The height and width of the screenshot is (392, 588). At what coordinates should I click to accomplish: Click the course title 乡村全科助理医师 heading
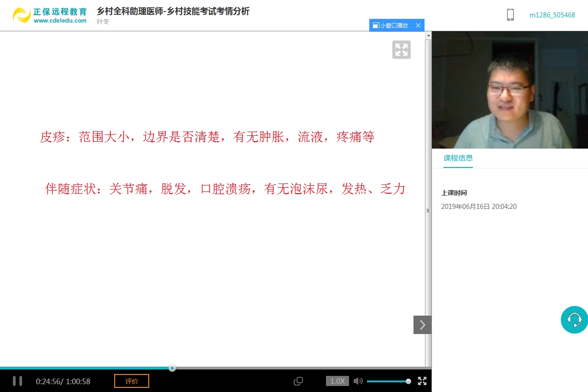[173, 12]
